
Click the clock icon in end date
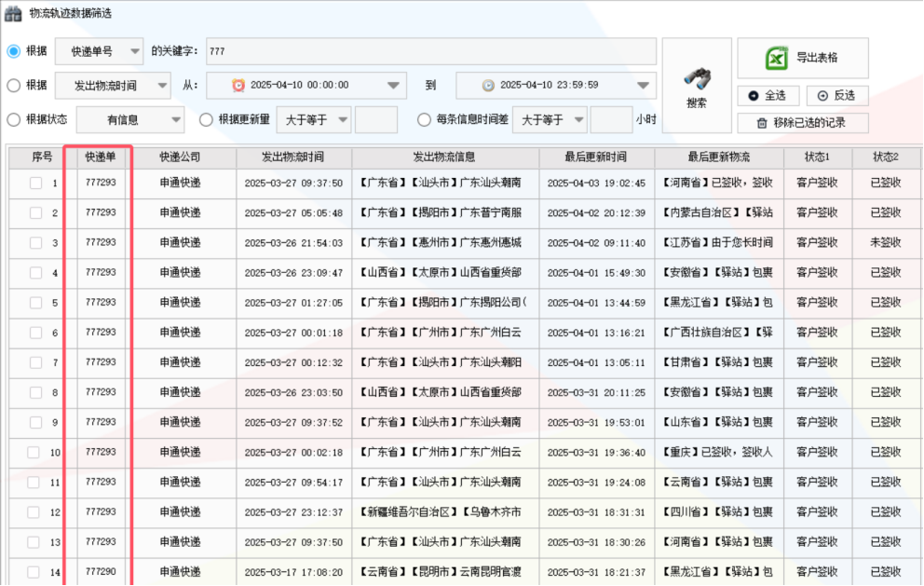tap(488, 86)
